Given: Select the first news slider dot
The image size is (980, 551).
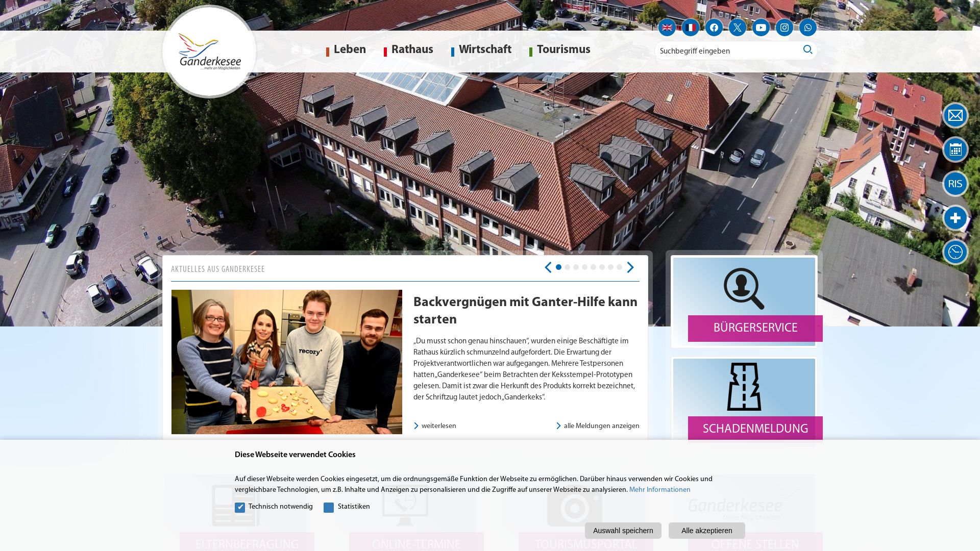Looking at the screenshot, I should click(x=558, y=267).
